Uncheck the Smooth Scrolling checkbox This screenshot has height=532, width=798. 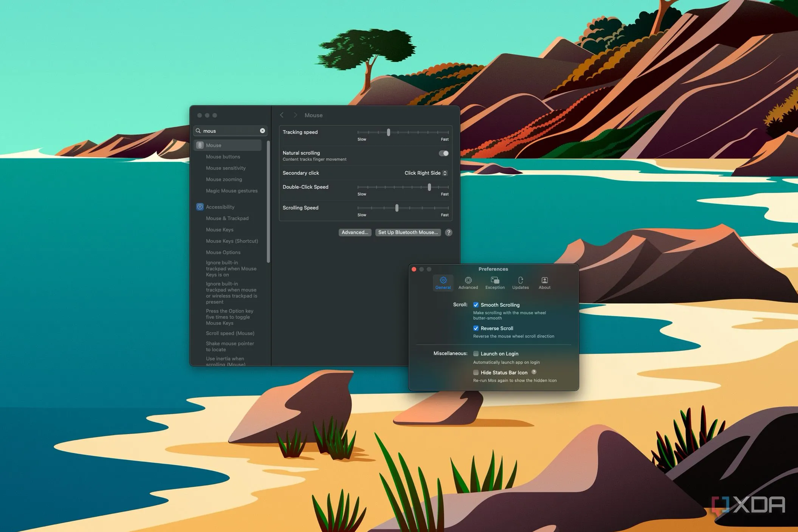coord(476,305)
